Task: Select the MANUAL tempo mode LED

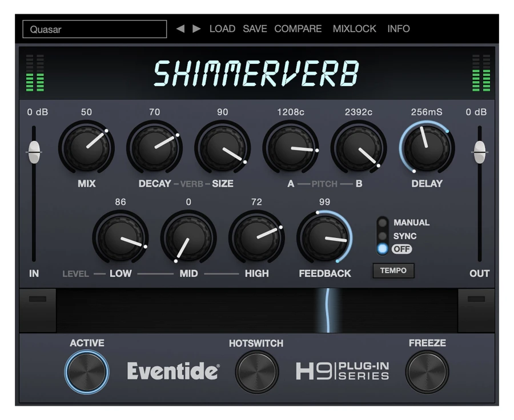Action: click(382, 223)
